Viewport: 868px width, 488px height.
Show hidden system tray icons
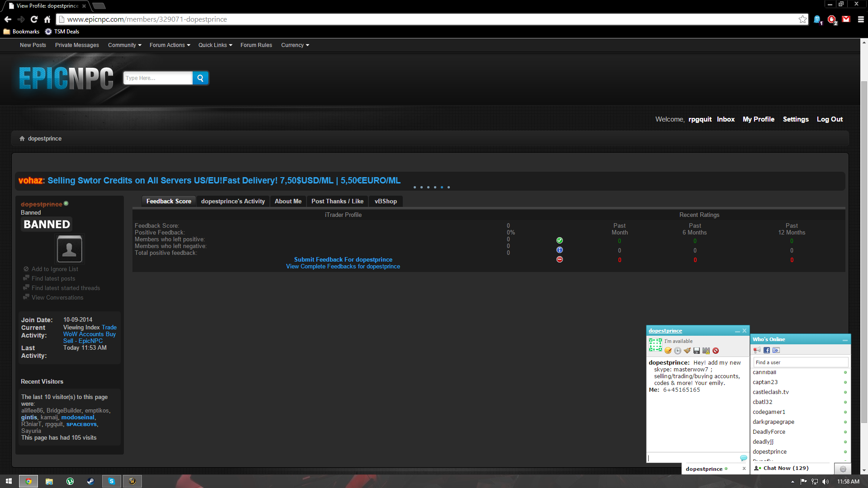tap(793, 482)
